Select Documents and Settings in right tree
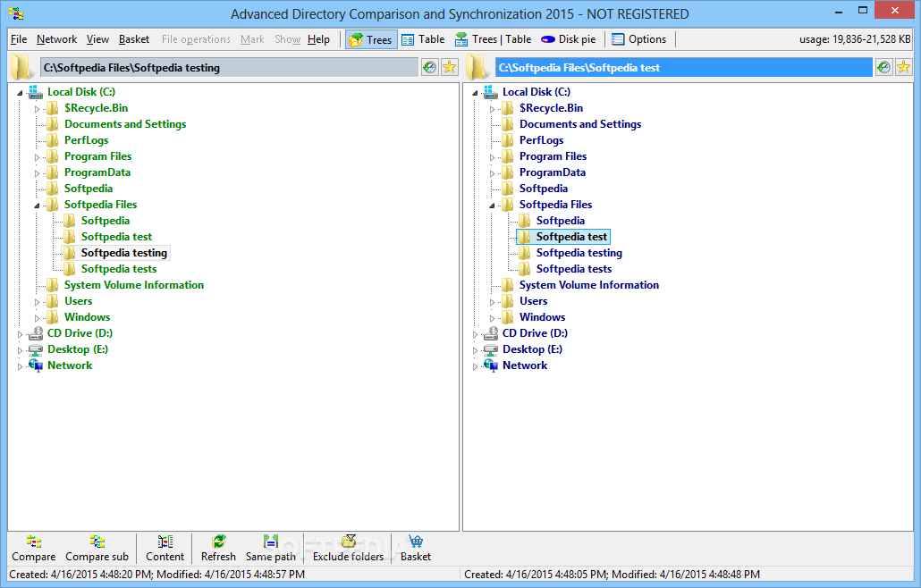Screen dimensions: 921x588 pos(580,124)
